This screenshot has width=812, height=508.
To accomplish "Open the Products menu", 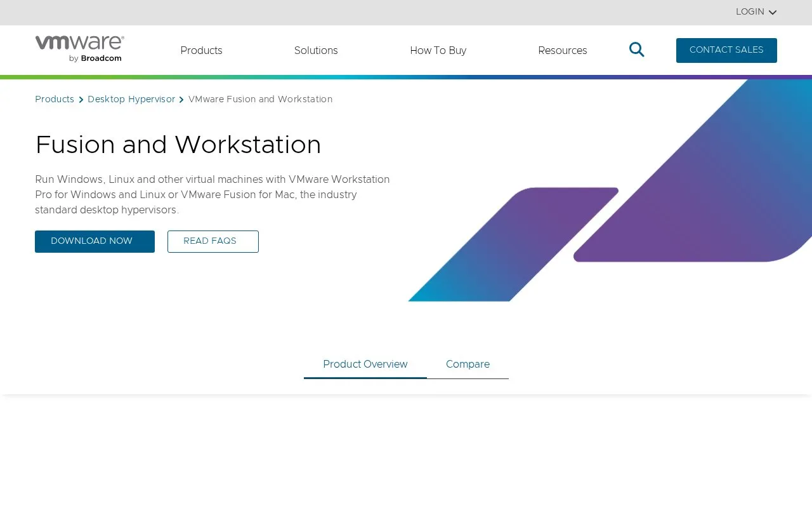I will coord(201,51).
